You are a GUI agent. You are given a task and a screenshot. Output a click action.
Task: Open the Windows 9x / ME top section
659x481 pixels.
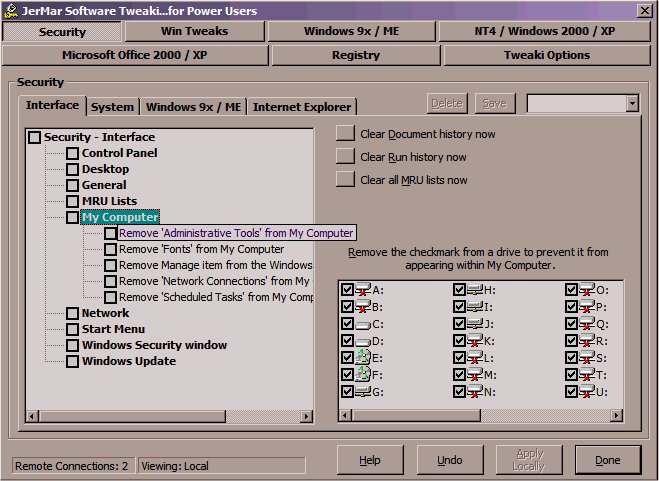point(351,31)
